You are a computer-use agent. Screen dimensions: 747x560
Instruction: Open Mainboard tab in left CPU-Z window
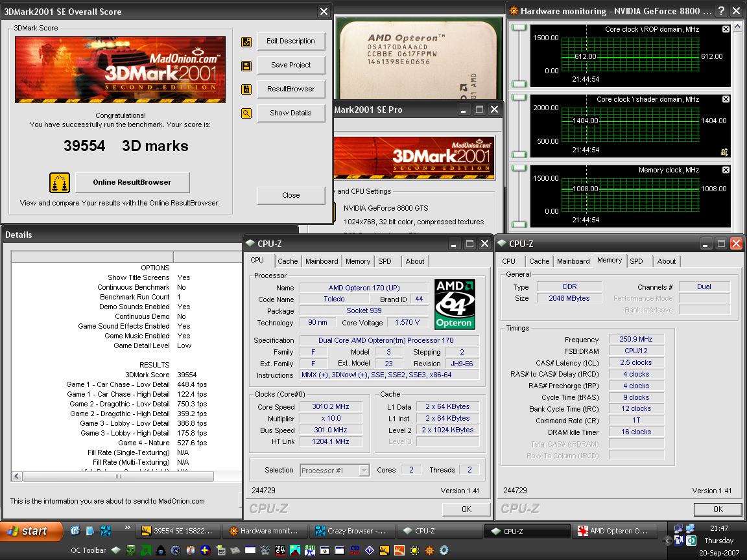point(322,261)
